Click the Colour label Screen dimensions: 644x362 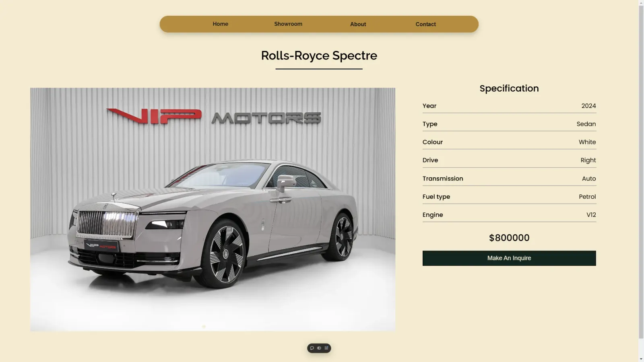pos(433,142)
